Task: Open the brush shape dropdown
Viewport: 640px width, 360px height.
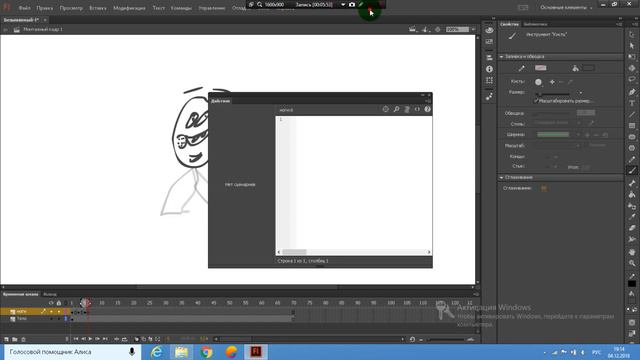Action: 538,82
